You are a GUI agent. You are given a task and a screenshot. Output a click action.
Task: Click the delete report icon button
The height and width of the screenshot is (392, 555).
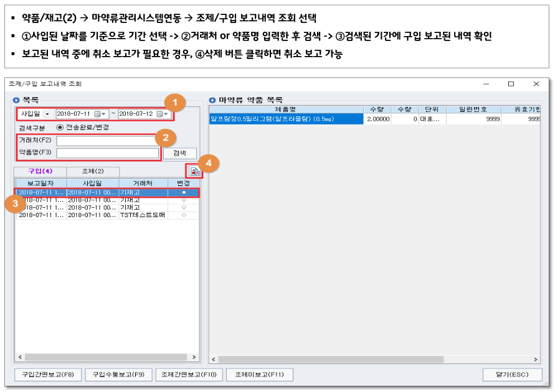(x=195, y=172)
